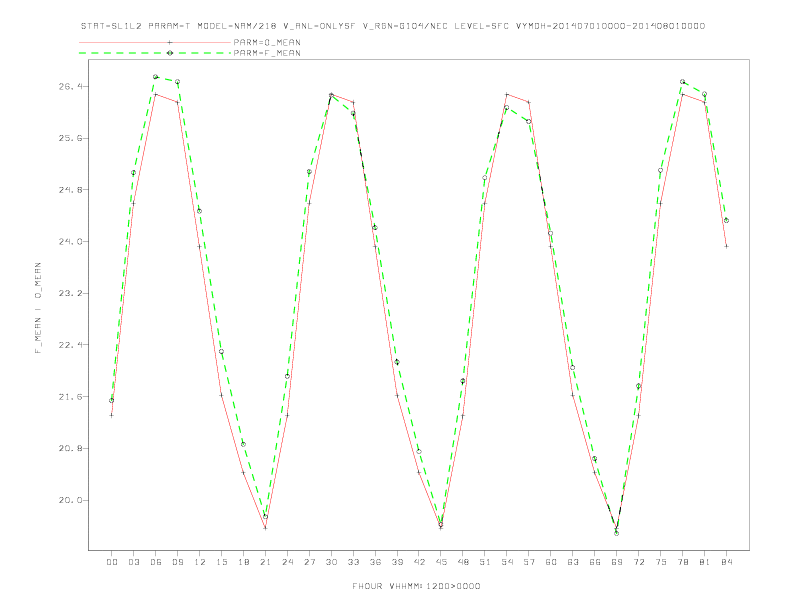
Task: Select the 21.6 y-axis tick label
Action: pos(70,396)
